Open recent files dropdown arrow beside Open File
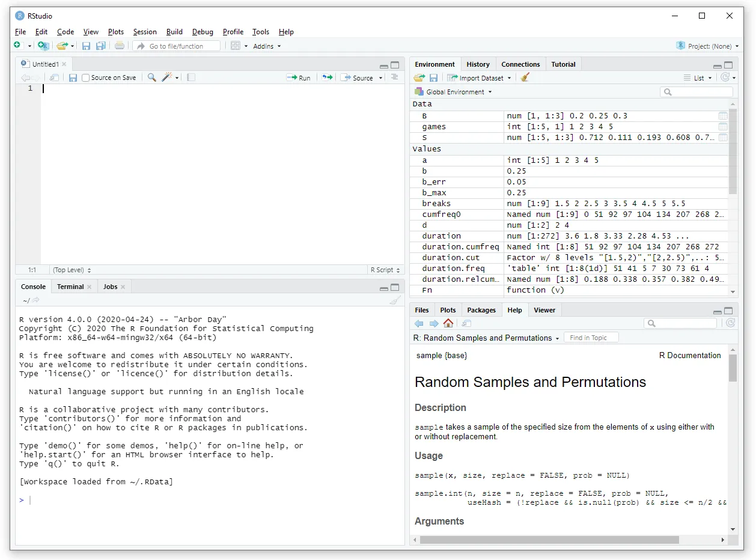756x560 pixels. click(72, 46)
